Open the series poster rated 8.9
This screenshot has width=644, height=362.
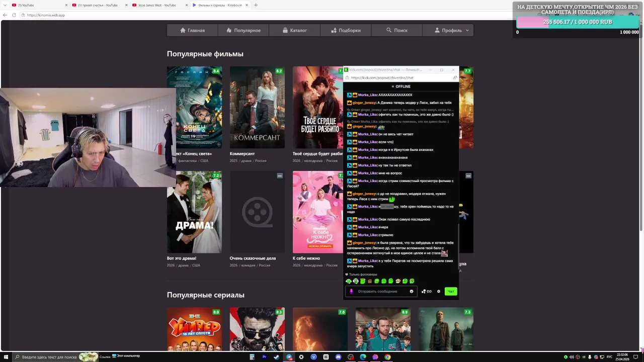tap(383, 329)
